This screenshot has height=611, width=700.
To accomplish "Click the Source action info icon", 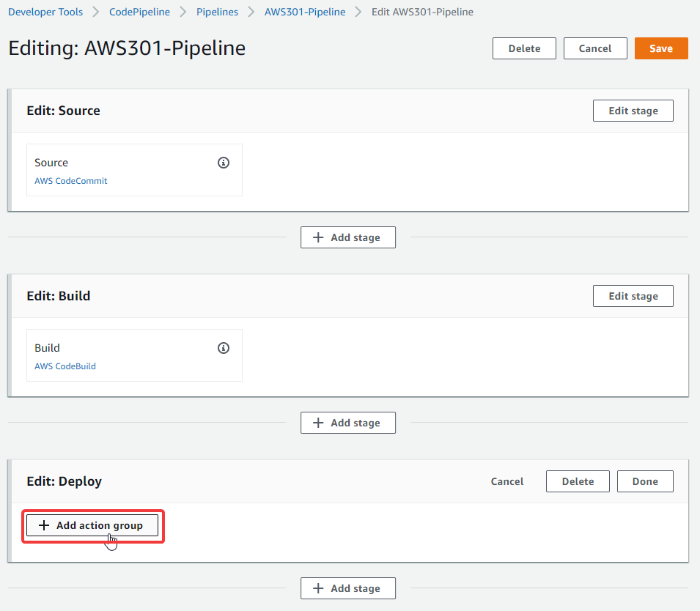I will click(224, 163).
